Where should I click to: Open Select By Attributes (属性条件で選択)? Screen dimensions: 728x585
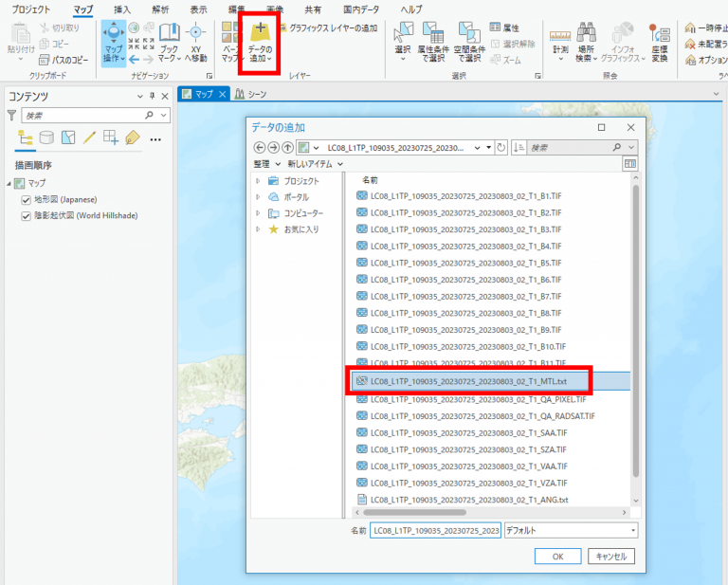(433, 43)
